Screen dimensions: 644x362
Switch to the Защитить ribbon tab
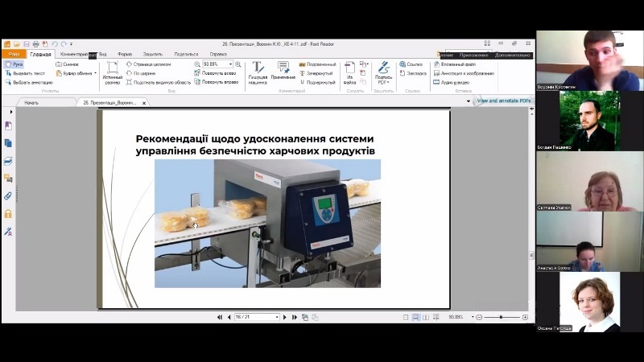[152, 54]
